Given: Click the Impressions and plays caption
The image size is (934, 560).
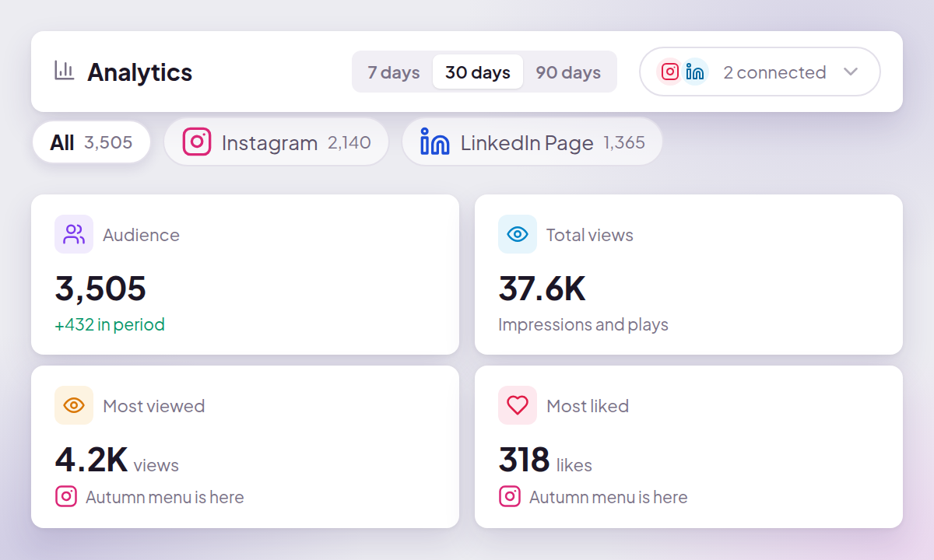Looking at the screenshot, I should (583, 324).
